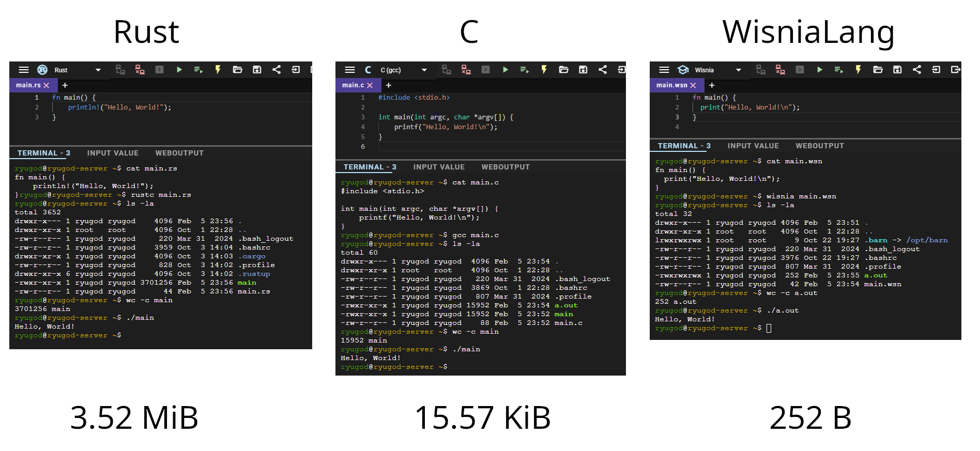Add new file tab beside main.wsn
This screenshot has width=980, height=451.
712,85
